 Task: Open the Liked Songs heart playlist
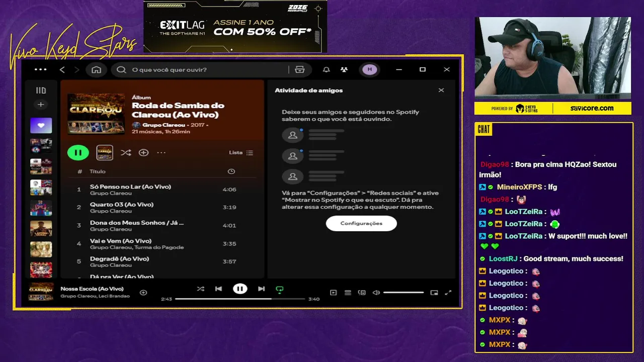point(41,126)
